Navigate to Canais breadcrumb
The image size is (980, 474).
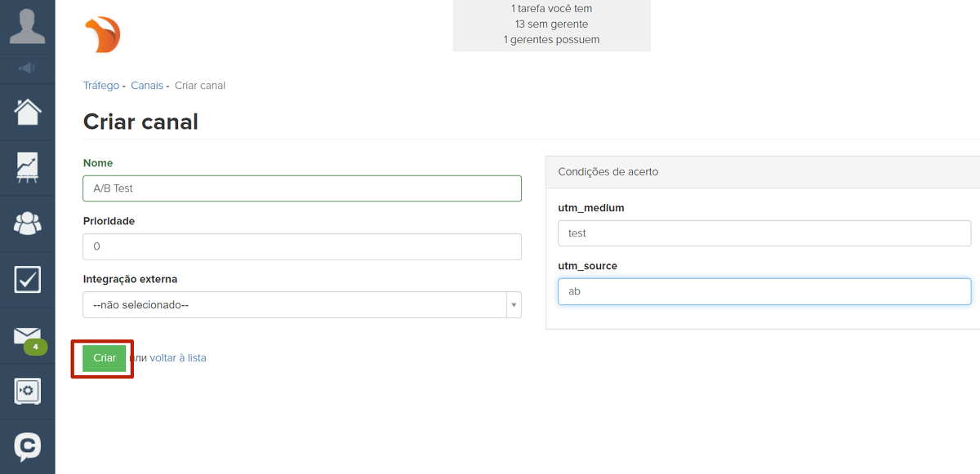pyautogui.click(x=147, y=86)
